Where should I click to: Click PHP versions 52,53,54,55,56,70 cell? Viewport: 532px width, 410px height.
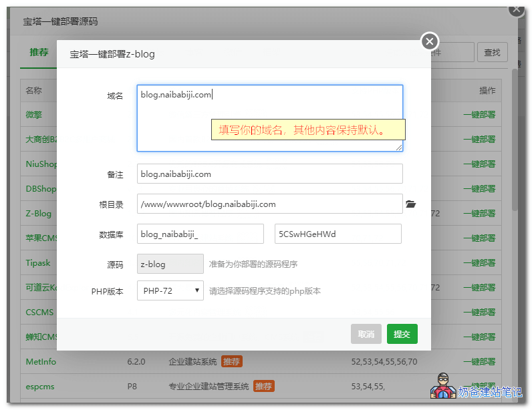pyautogui.click(x=384, y=362)
